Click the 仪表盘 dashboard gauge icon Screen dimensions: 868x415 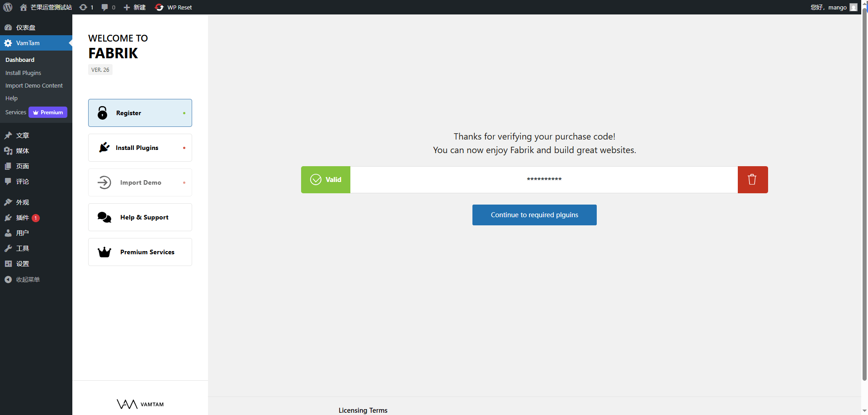[x=8, y=28]
